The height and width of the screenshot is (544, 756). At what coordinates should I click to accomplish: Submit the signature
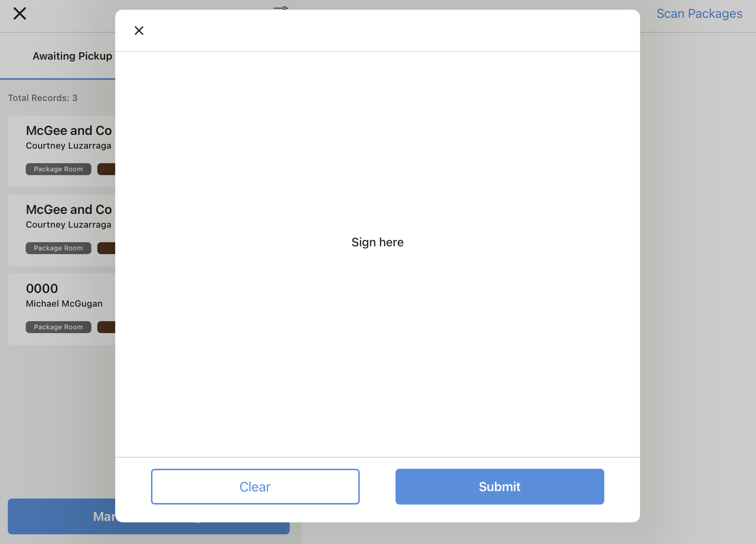pyautogui.click(x=500, y=486)
